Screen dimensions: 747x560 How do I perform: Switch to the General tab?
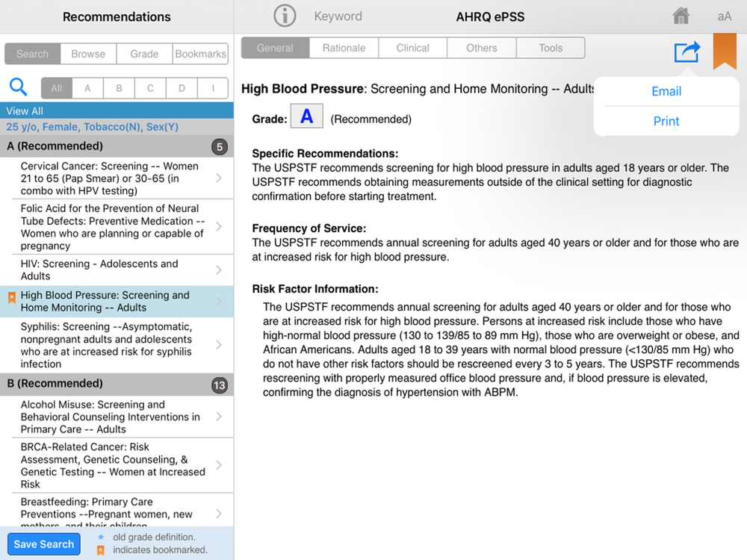275,48
